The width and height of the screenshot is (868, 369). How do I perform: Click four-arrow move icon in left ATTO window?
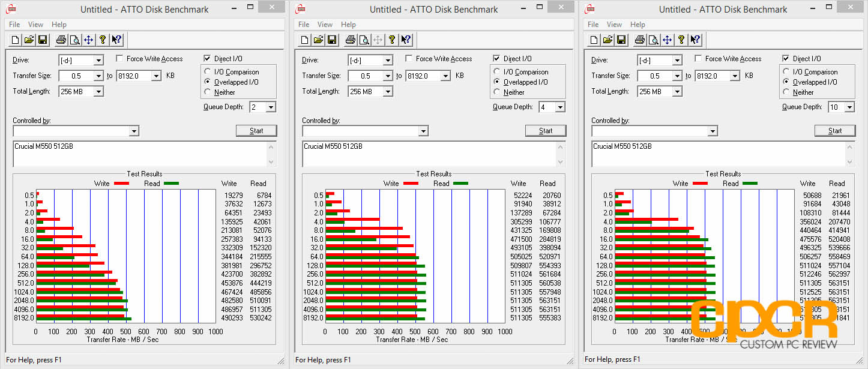click(88, 40)
